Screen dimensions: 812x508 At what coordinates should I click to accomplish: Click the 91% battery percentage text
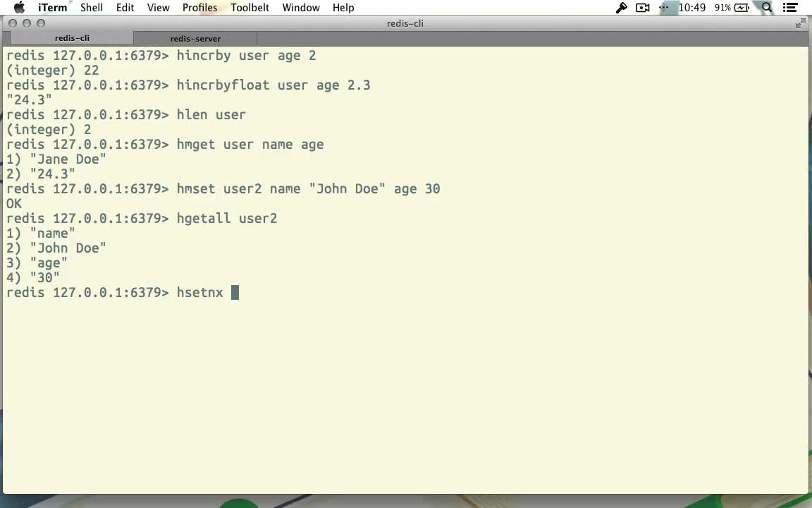[722, 8]
